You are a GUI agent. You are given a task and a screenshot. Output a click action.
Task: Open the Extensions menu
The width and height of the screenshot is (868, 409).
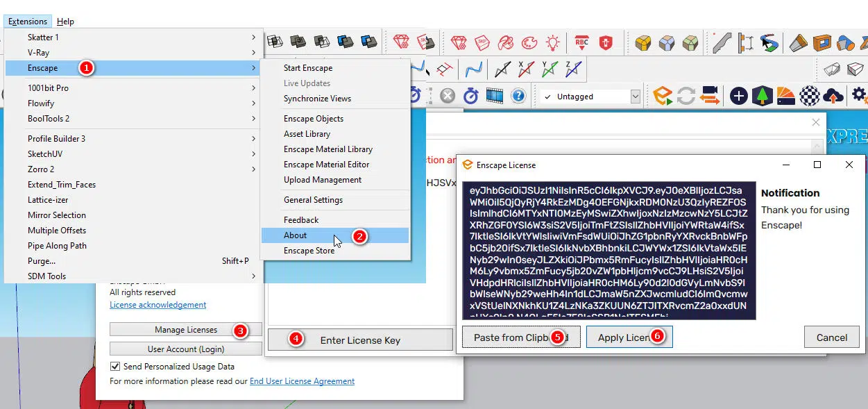point(28,21)
